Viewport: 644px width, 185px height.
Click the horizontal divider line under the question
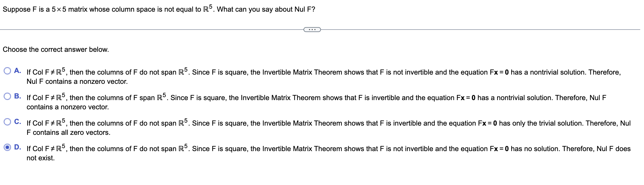click(163, 29)
